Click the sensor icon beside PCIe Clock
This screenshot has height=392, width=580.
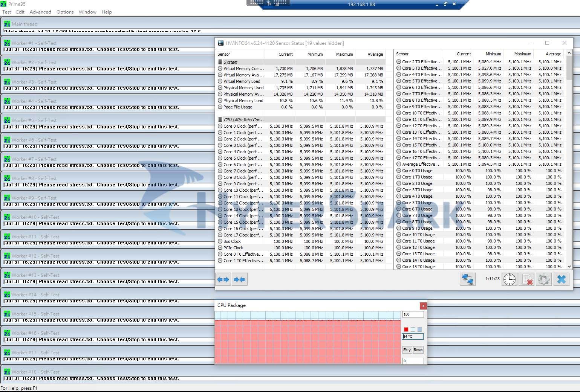click(220, 248)
